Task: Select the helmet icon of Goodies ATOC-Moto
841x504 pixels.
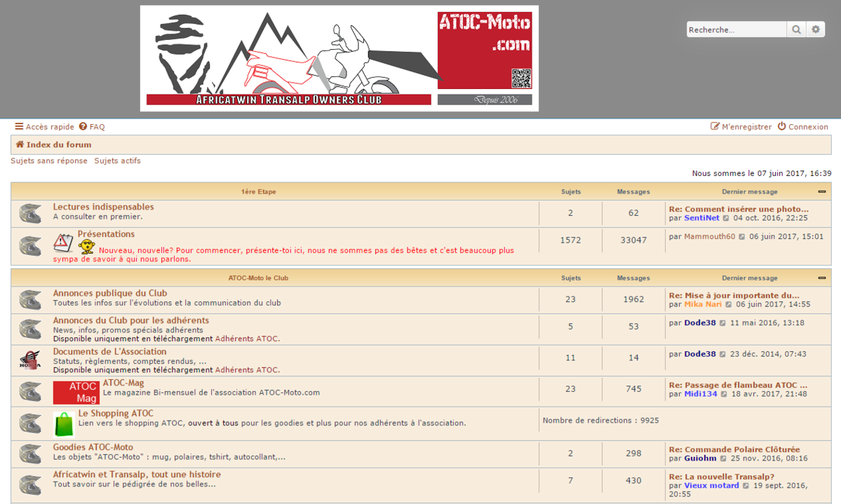Action: (x=30, y=453)
